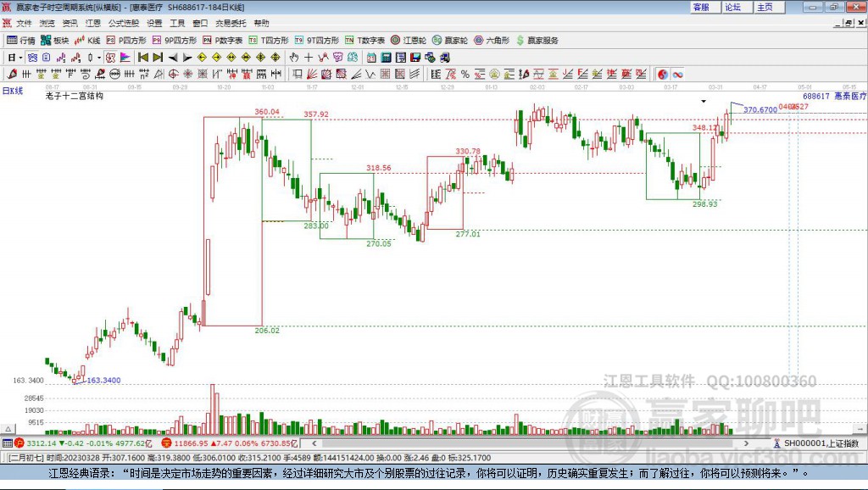Open the 行情 market quotes view
This screenshot has height=490, width=868.
tap(21, 41)
